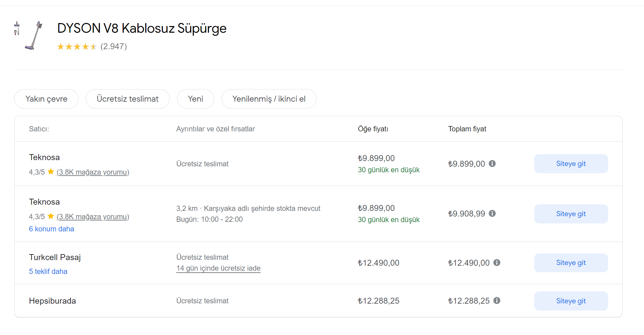Select the "Yeni" condition filter
Image resolution: width=644 pixels, height=335 pixels.
tap(195, 99)
